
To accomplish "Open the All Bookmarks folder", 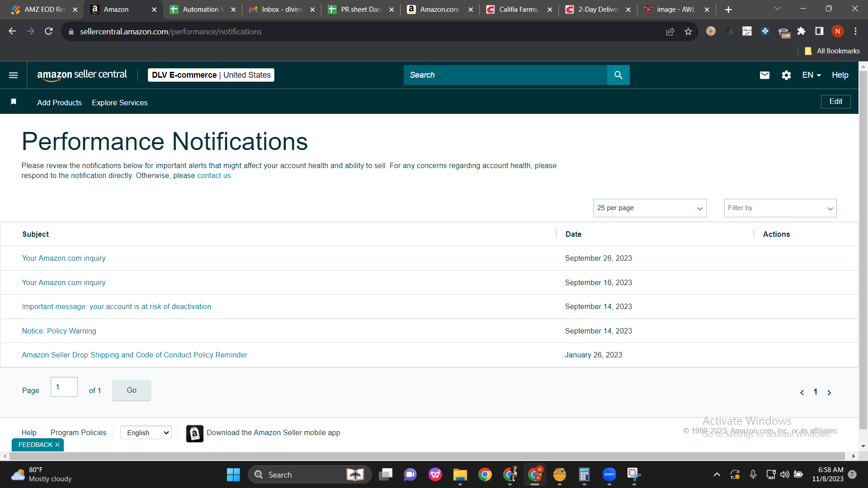I will [x=832, y=51].
